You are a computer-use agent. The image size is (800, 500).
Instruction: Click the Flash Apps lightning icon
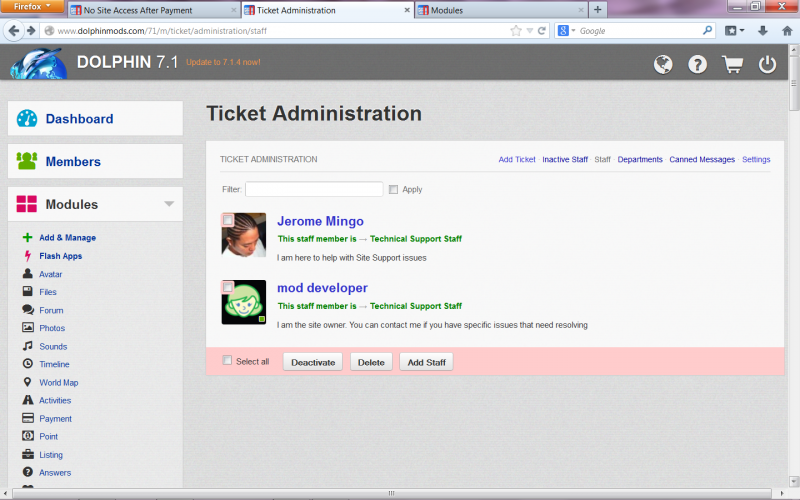(x=28, y=256)
